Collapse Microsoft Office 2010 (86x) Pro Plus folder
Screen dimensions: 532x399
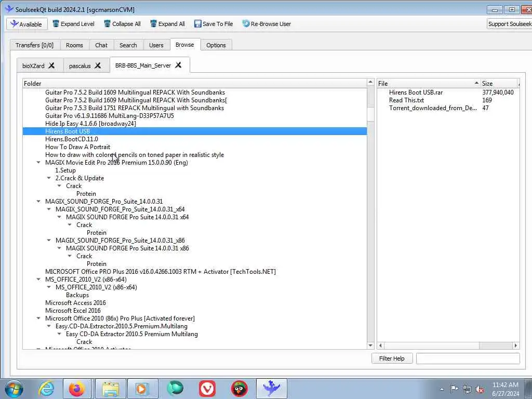click(x=38, y=318)
